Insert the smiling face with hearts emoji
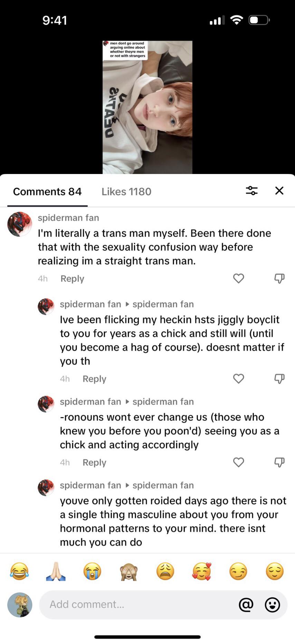The image size is (295, 644). click(x=202, y=571)
